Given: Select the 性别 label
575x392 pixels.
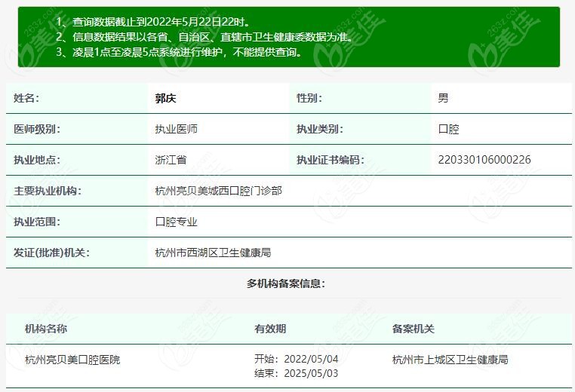Looking at the screenshot, I should (309, 98).
